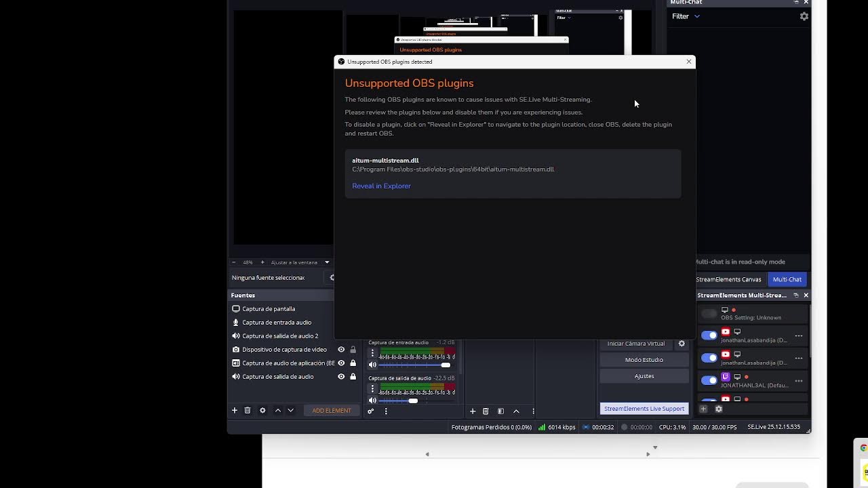Click CPU: 3.1% in status bar

(x=672, y=428)
